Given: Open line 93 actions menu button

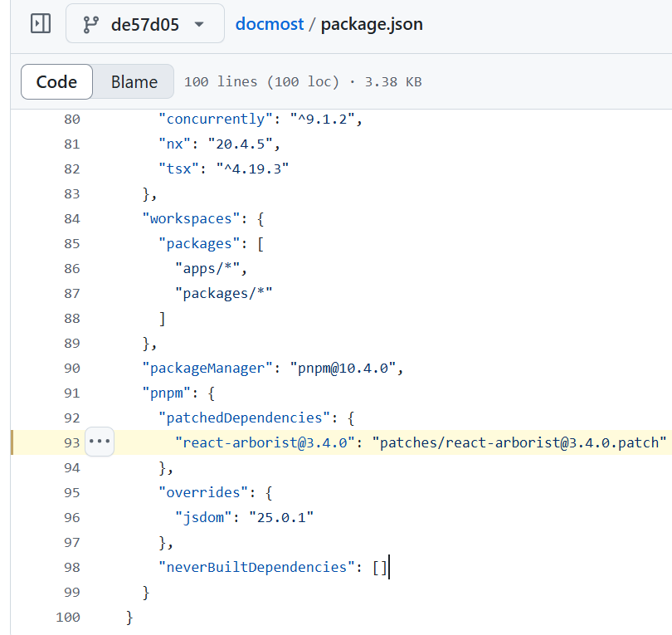Looking at the screenshot, I should pos(100,442).
